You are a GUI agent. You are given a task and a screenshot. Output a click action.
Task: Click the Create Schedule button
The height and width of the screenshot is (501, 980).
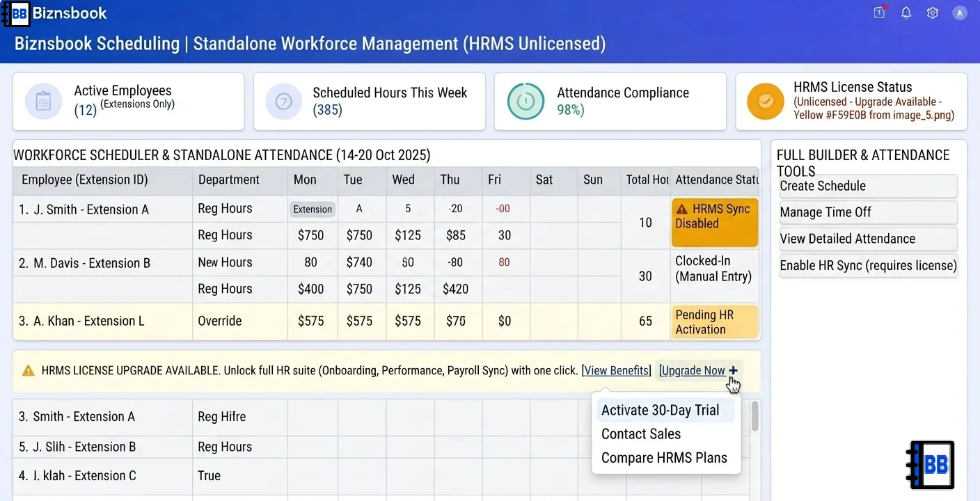pos(868,186)
